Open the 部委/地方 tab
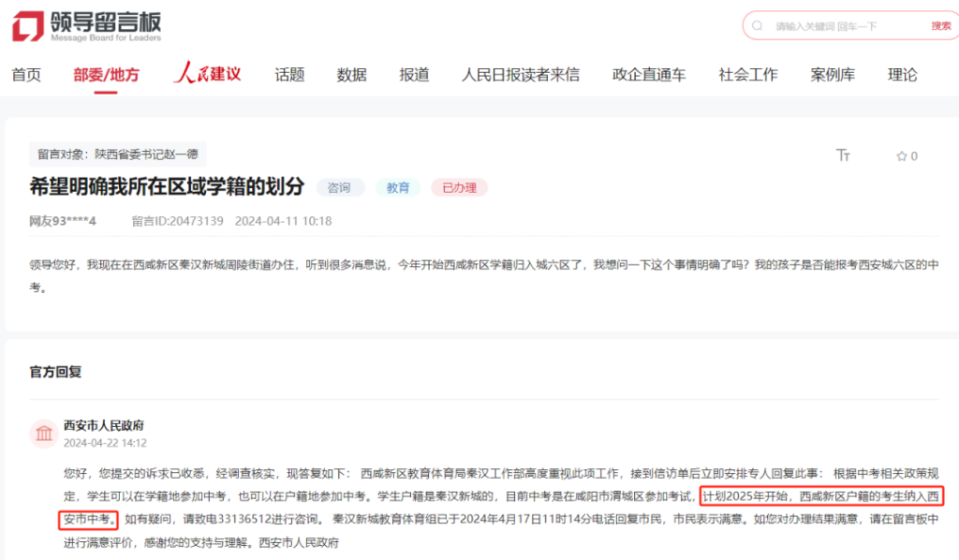 [x=106, y=75]
